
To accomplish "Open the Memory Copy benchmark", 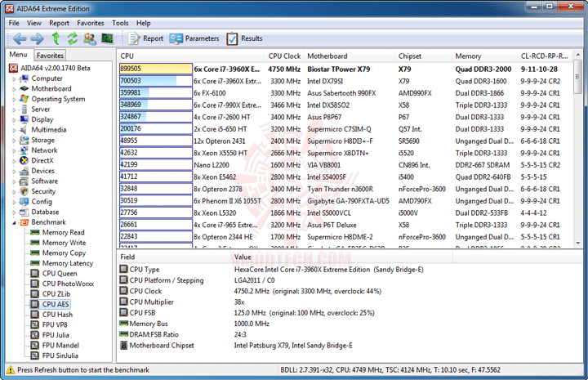I will 64,253.
